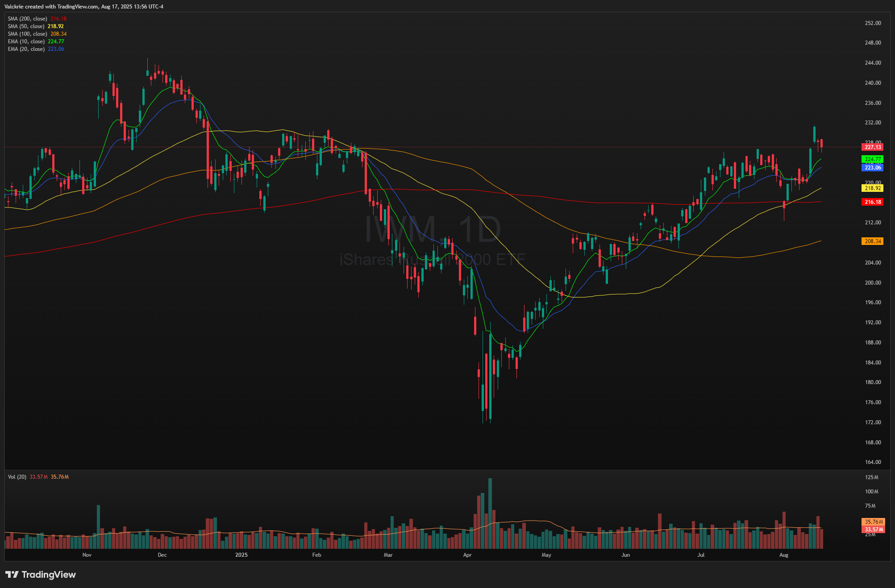Click the IWM, 1D watermark text
Viewport: 895px width, 588px height.
pyautogui.click(x=433, y=230)
